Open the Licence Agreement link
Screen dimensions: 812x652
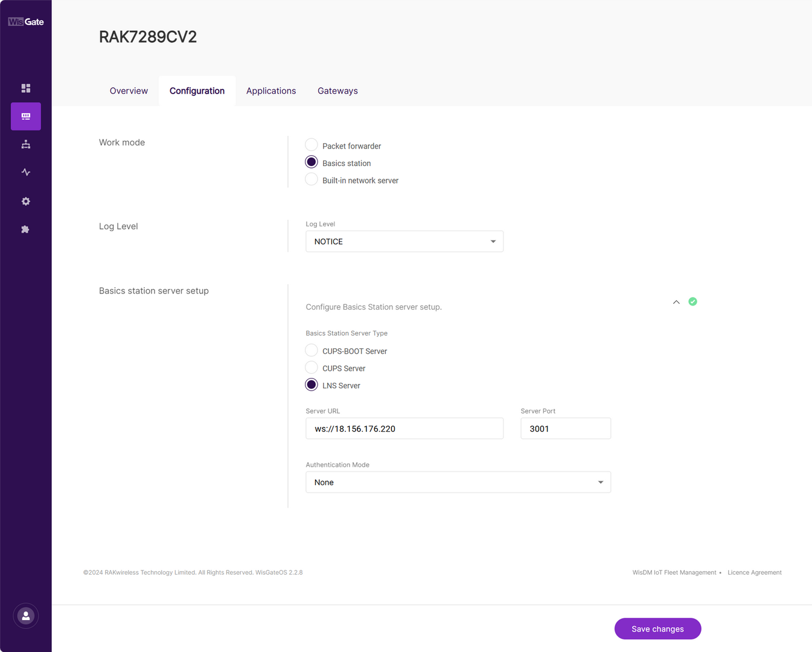(x=755, y=572)
